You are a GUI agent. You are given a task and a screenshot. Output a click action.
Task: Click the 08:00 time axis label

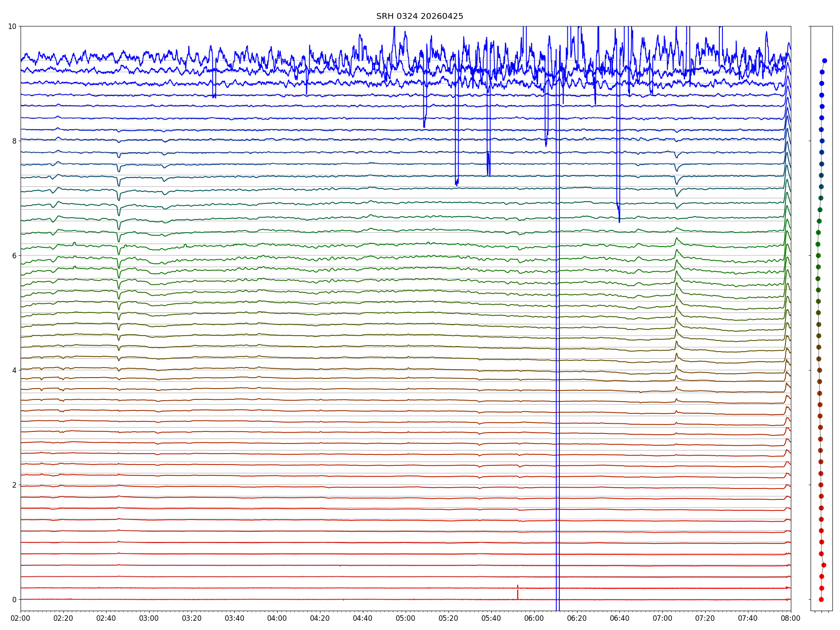pos(791,618)
